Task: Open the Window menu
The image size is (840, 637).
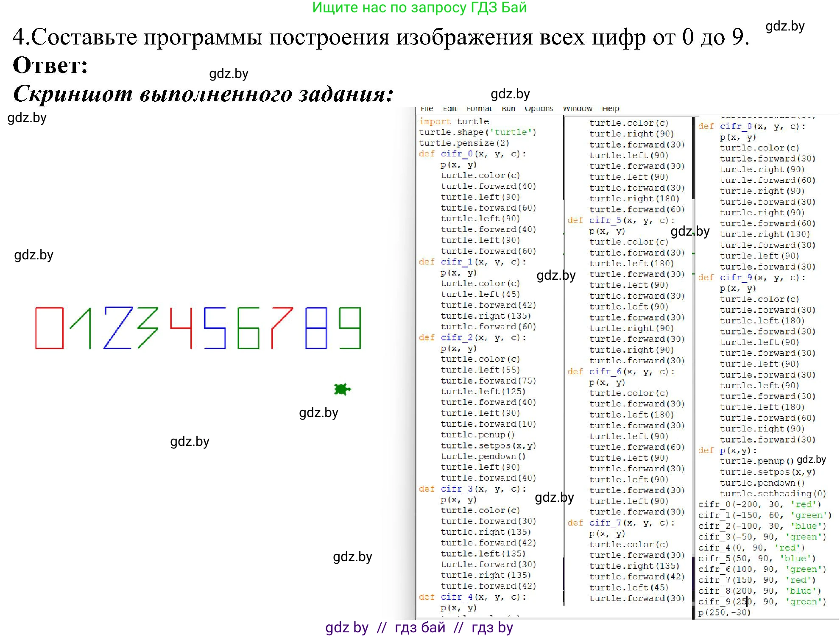Action: (578, 108)
